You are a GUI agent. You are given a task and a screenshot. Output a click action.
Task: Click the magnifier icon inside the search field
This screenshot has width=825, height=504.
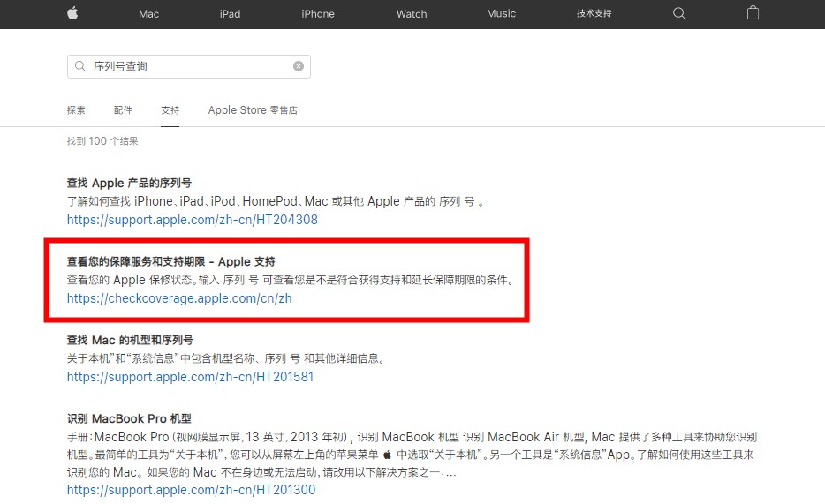point(80,66)
